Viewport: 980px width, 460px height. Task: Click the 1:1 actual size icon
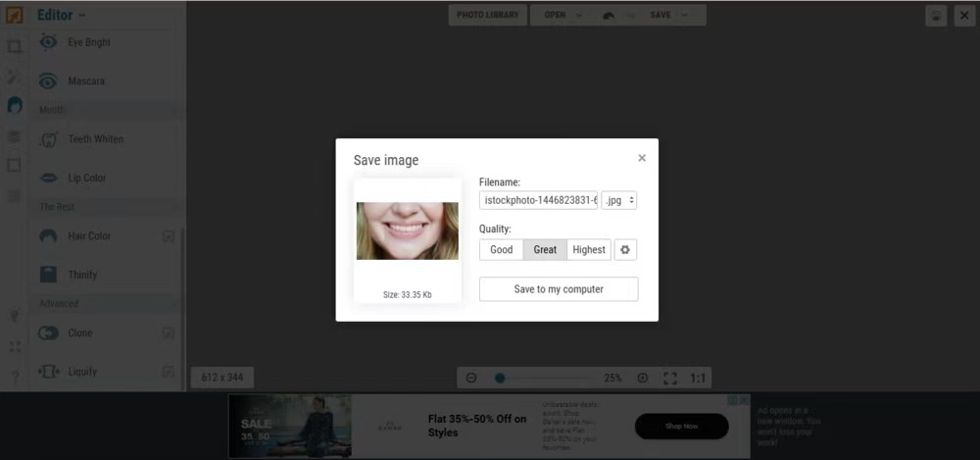coord(698,378)
